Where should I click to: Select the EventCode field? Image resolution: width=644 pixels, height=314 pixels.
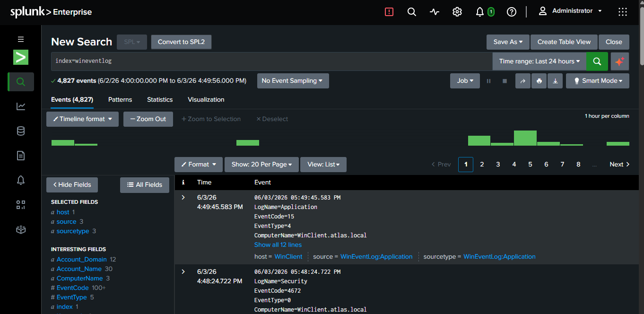[73, 288]
